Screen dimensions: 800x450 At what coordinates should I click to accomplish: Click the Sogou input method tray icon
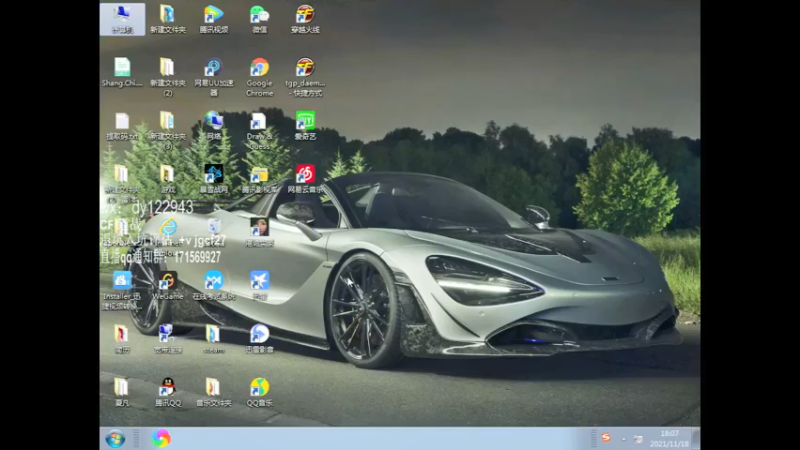(x=606, y=438)
